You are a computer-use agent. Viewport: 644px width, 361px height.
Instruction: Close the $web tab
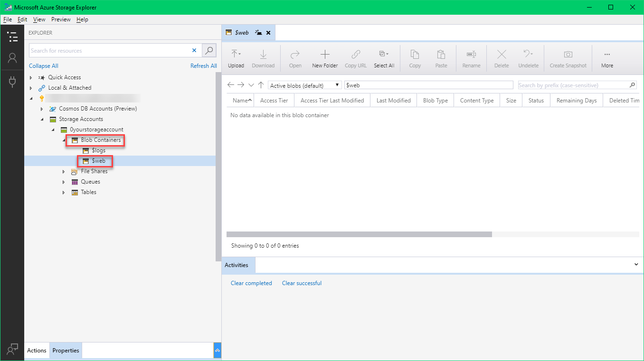(x=268, y=33)
